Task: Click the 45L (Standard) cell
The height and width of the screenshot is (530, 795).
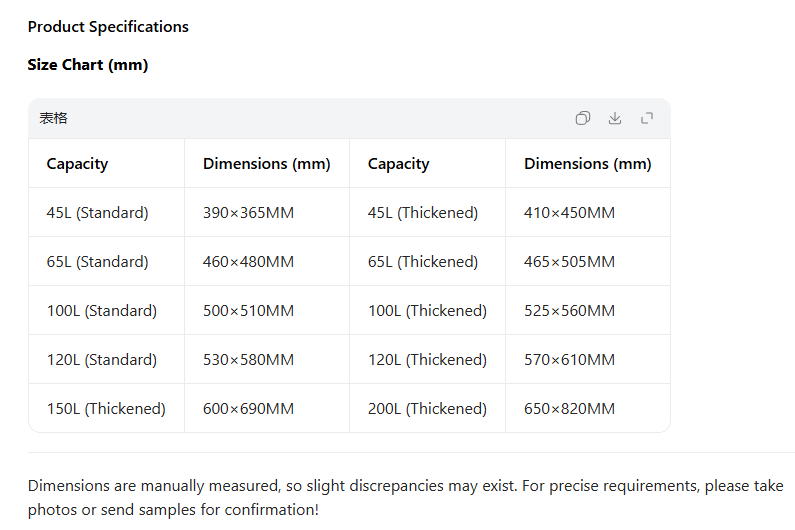Action: [97, 213]
